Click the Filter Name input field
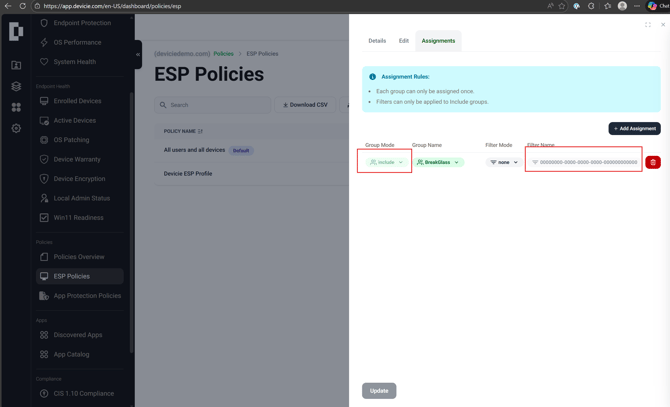The height and width of the screenshot is (407, 670). [x=584, y=162]
